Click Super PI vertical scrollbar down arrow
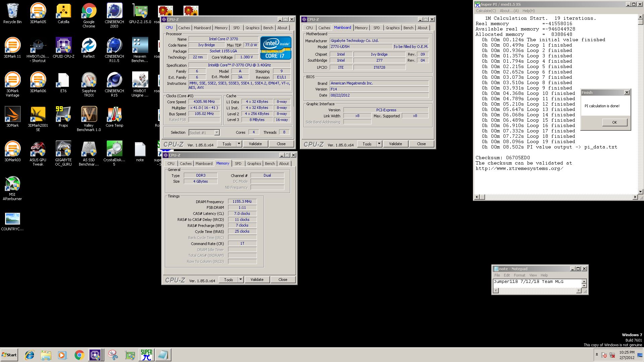644x362 pixels. 640,192
